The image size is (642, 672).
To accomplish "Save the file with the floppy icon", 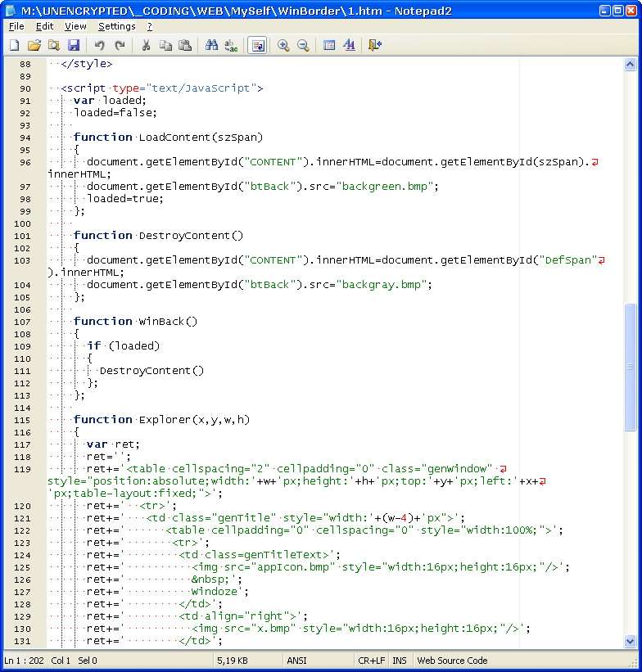I will (x=74, y=45).
